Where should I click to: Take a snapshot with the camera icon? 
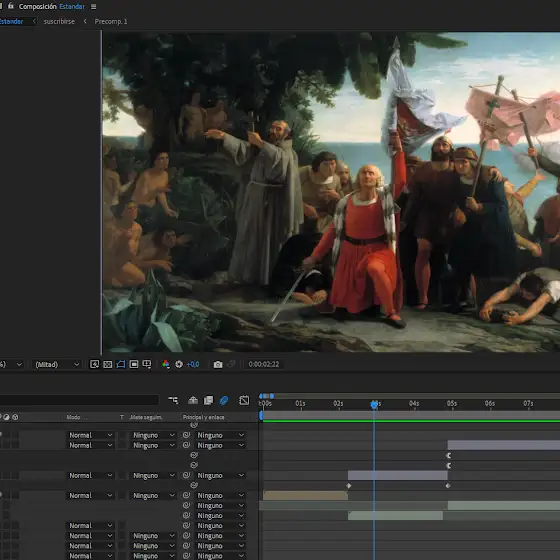pos(218,364)
